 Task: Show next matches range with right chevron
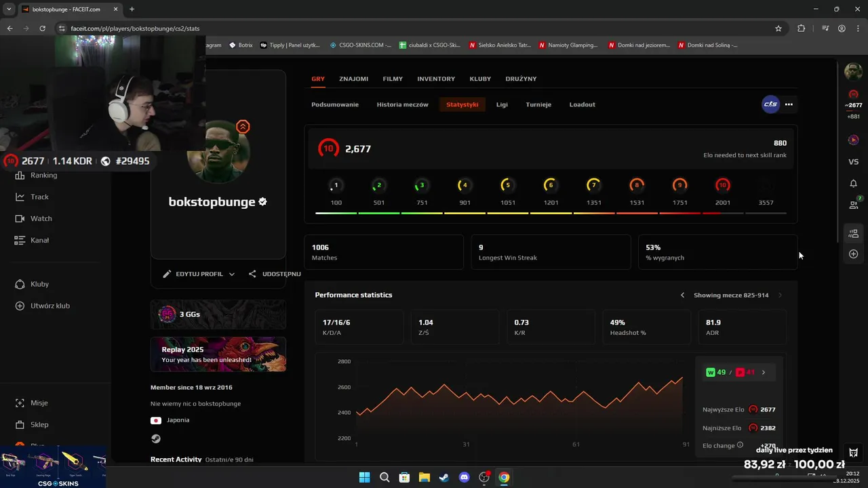tap(780, 295)
